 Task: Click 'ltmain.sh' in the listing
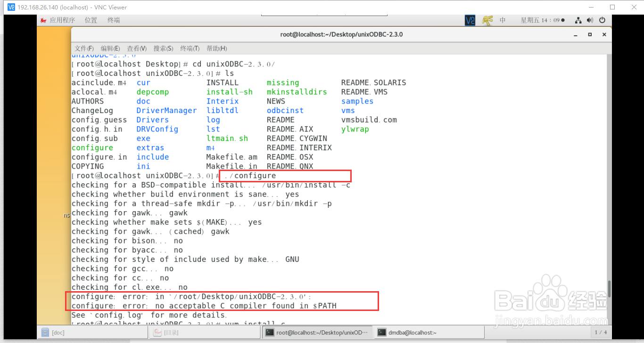[227, 139]
